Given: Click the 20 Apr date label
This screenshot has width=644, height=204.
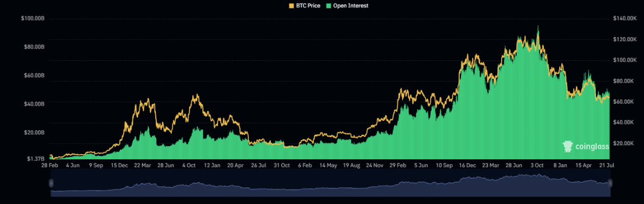Looking at the screenshot, I should pyautogui.click(x=235, y=165).
